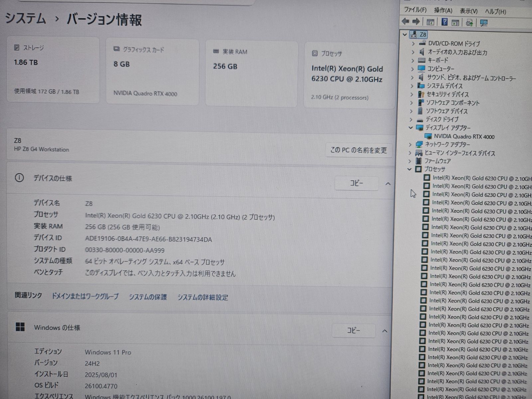
Task: Collapse the デバイスの仕様 section chevron
Action: click(x=388, y=184)
